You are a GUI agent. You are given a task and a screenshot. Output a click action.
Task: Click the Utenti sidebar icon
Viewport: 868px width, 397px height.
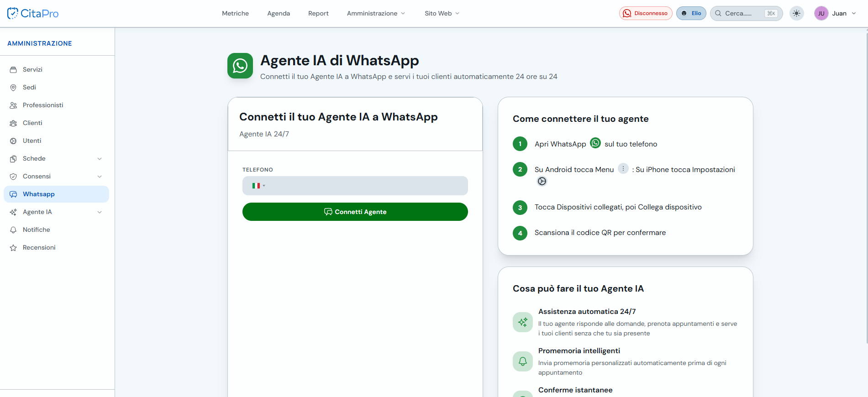pyautogui.click(x=13, y=141)
